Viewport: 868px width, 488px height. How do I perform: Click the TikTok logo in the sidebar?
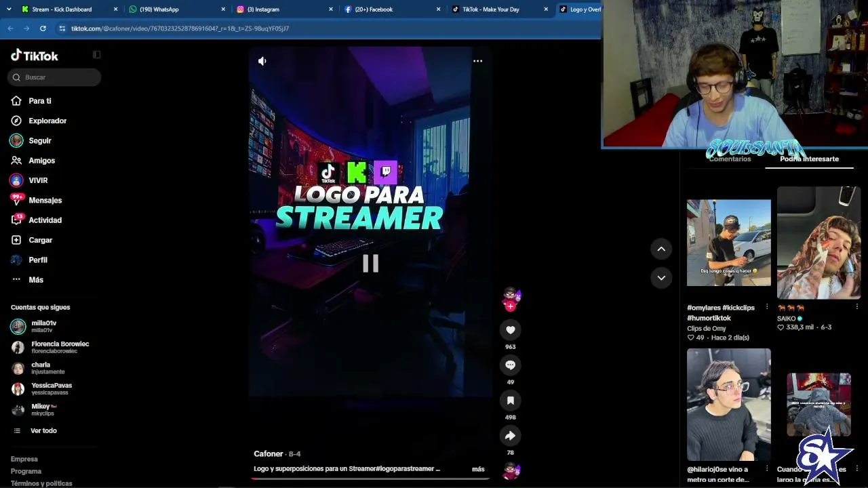click(x=35, y=56)
